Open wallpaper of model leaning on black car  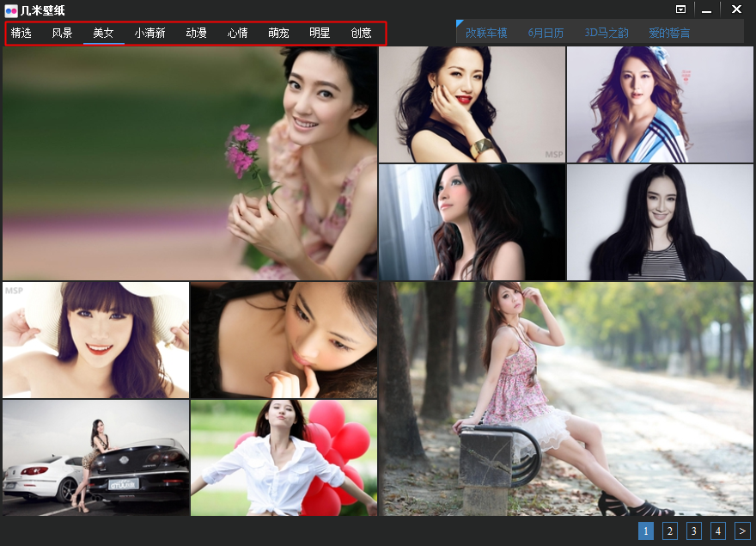point(96,457)
